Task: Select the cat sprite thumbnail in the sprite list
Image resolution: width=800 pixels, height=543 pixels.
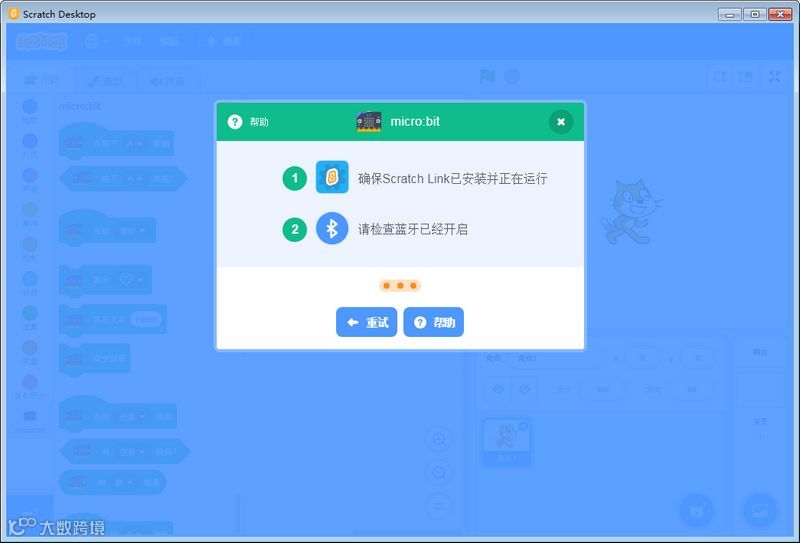Action: point(507,442)
